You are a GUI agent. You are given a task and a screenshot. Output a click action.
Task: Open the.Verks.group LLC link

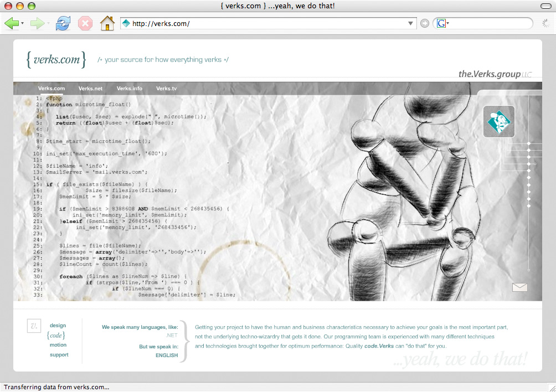(x=495, y=74)
